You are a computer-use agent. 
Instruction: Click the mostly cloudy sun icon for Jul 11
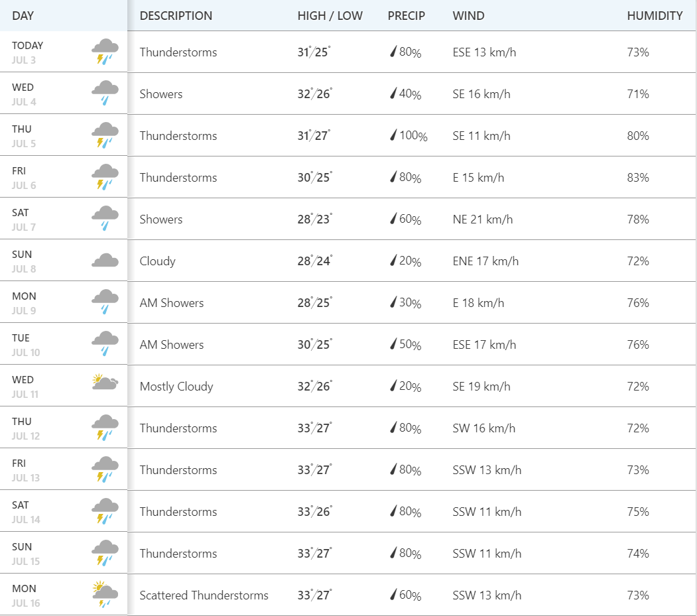point(105,382)
